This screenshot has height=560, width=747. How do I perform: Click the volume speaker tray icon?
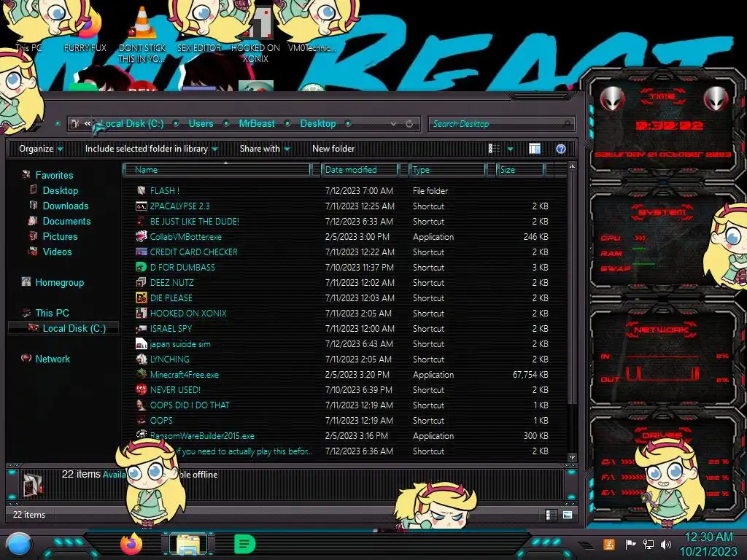(x=666, y=544)
